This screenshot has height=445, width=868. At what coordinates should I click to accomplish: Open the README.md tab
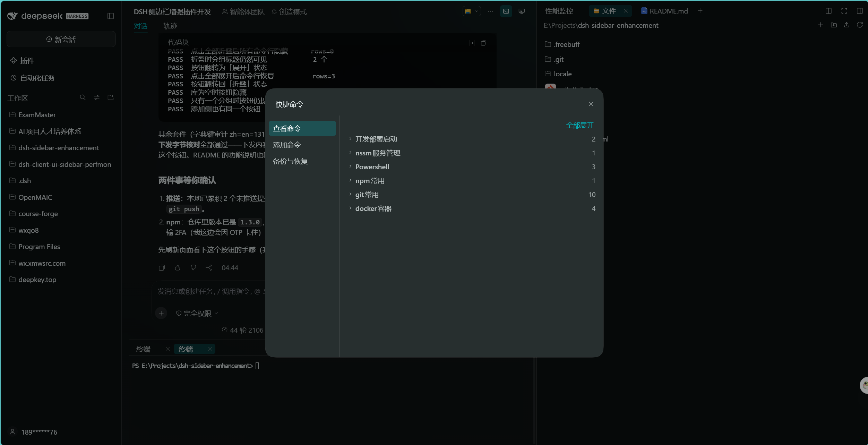[664, 11]
